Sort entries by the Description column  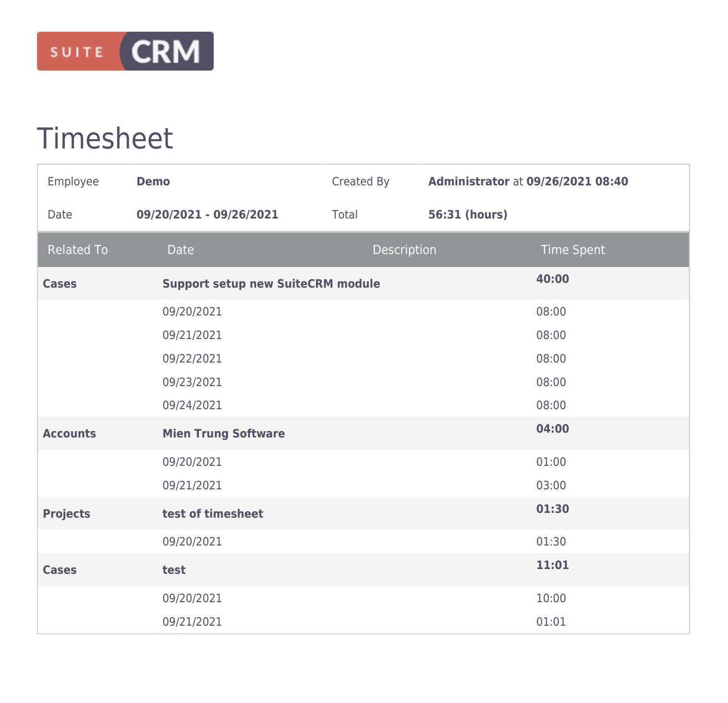pyautogui.click(x=404, y=250)
